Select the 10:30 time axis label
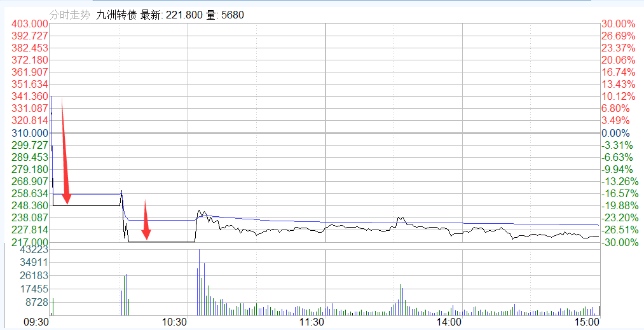Image resolution: width=644 pixels, height=330 pixels. point(174,322)
